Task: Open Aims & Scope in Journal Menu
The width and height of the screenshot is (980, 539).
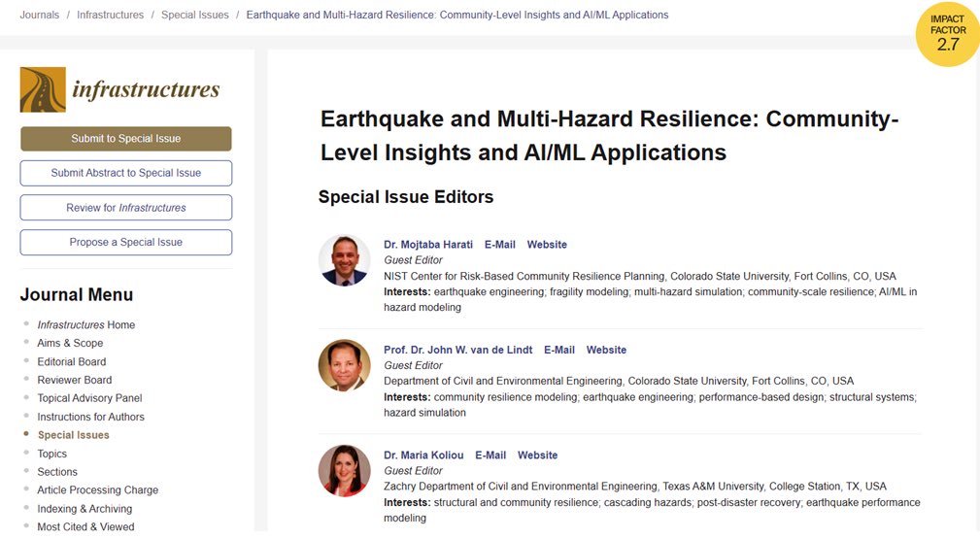Action: [70, 343]
